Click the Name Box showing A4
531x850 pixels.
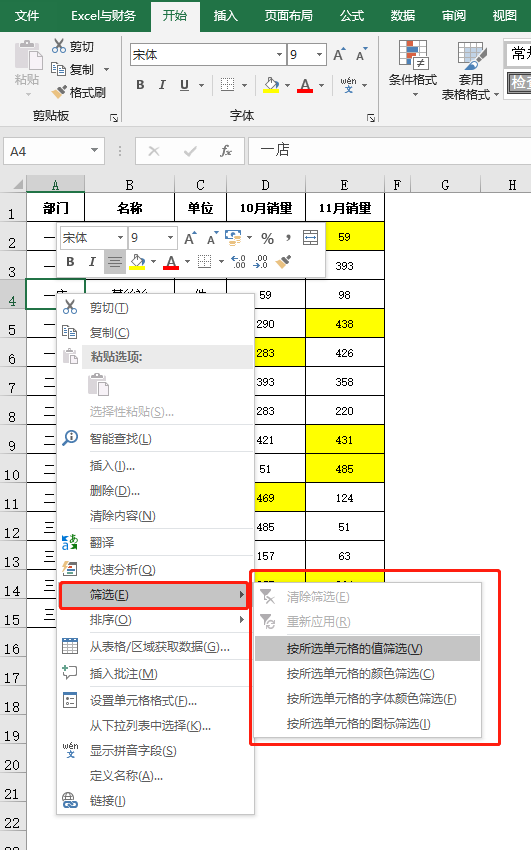tap(44, 151)
